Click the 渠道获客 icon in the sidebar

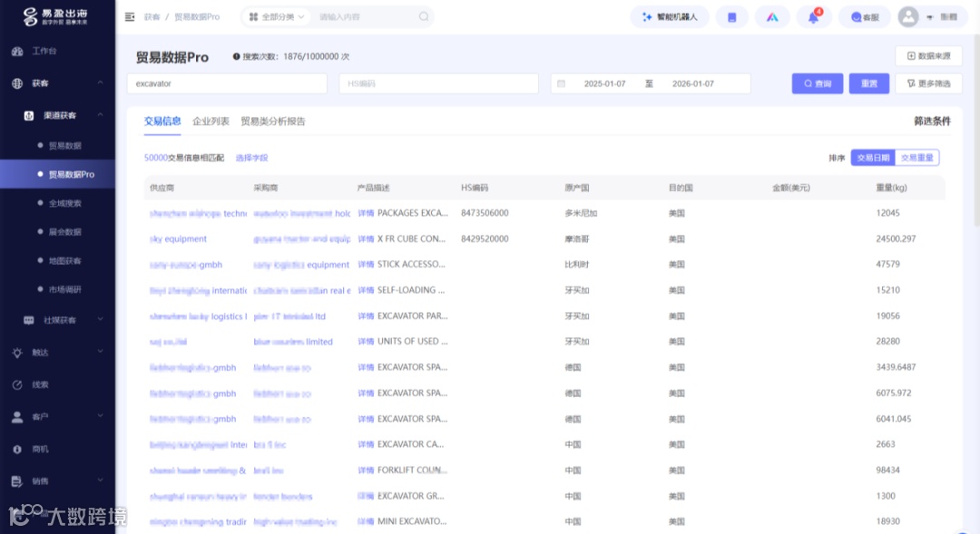point(29,115)
